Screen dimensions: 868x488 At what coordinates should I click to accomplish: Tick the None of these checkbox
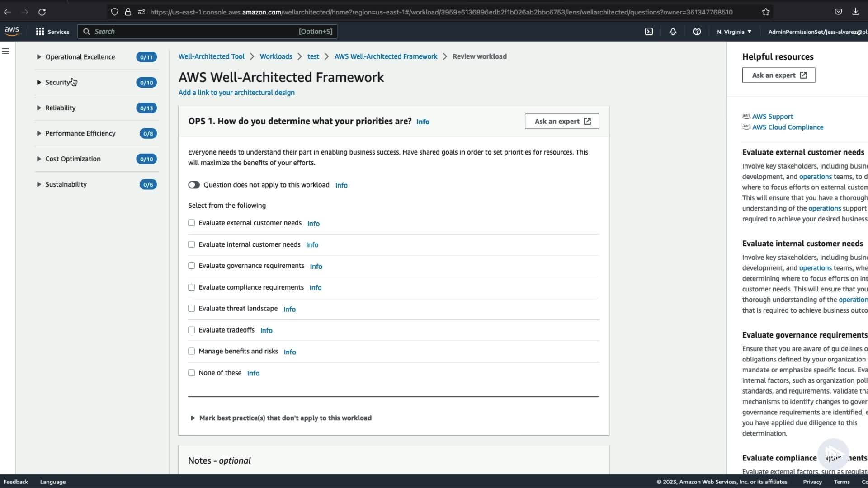tap(192, 373)
